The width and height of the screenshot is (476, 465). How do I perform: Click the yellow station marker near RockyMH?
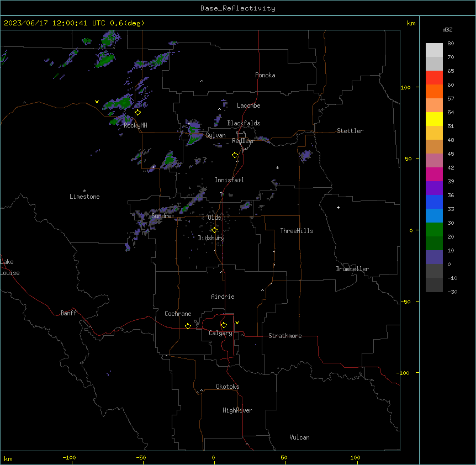138,113
